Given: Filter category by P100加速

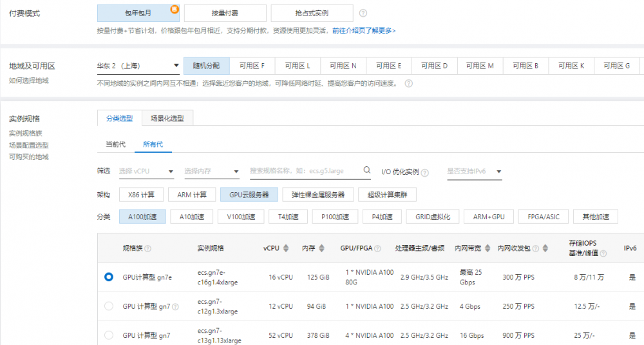Looking at the screenshot, I should click(335, 217).
